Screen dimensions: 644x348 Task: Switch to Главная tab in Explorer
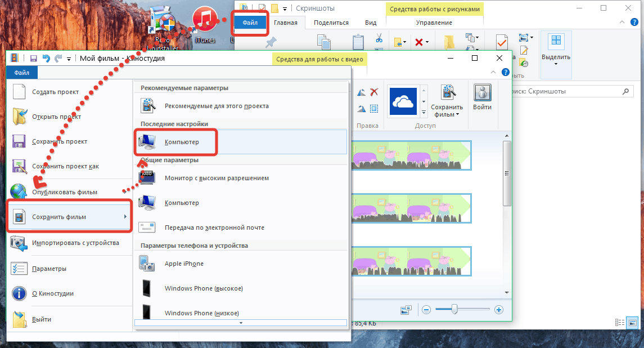[286, 23]
